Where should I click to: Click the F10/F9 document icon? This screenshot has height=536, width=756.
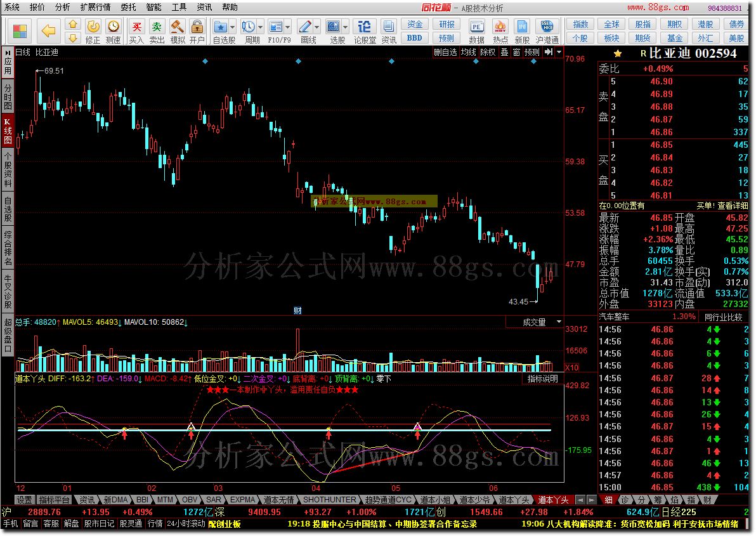click(x=276, y=27)
